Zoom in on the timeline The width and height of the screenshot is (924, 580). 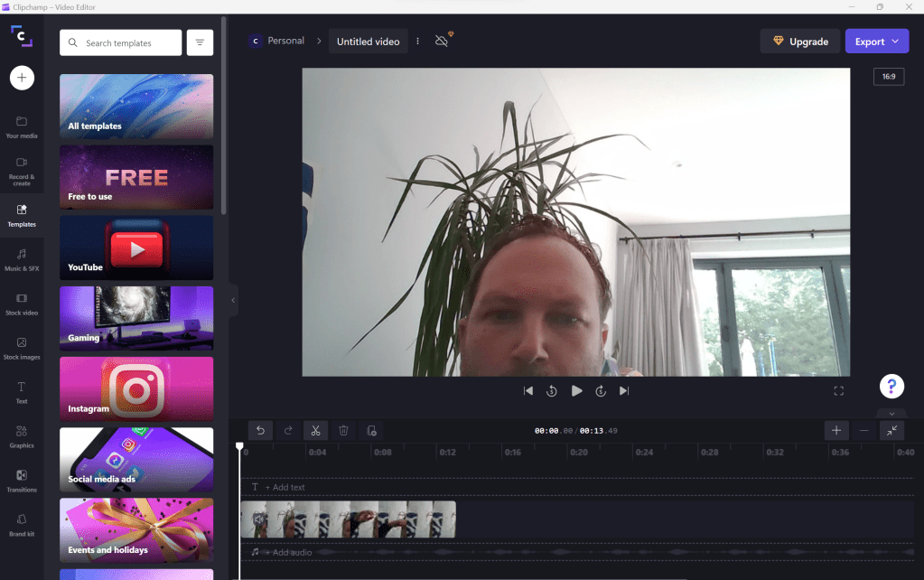point(836,431)
